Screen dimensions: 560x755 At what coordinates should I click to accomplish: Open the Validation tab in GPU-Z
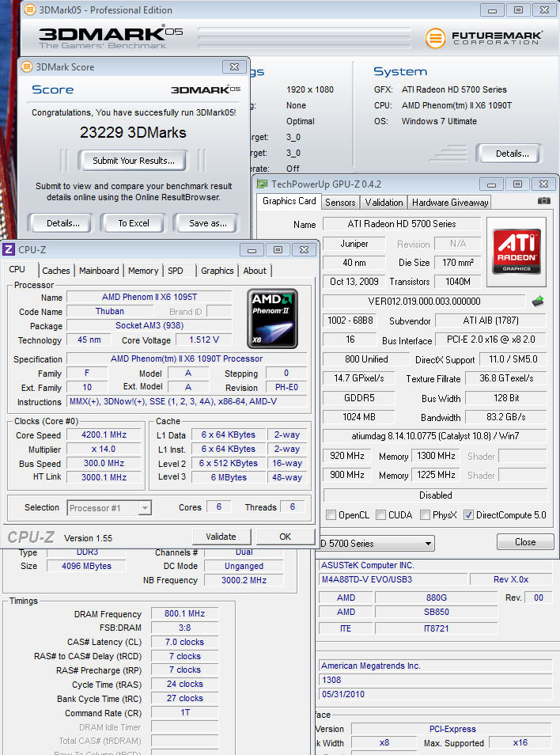[384, 203]
